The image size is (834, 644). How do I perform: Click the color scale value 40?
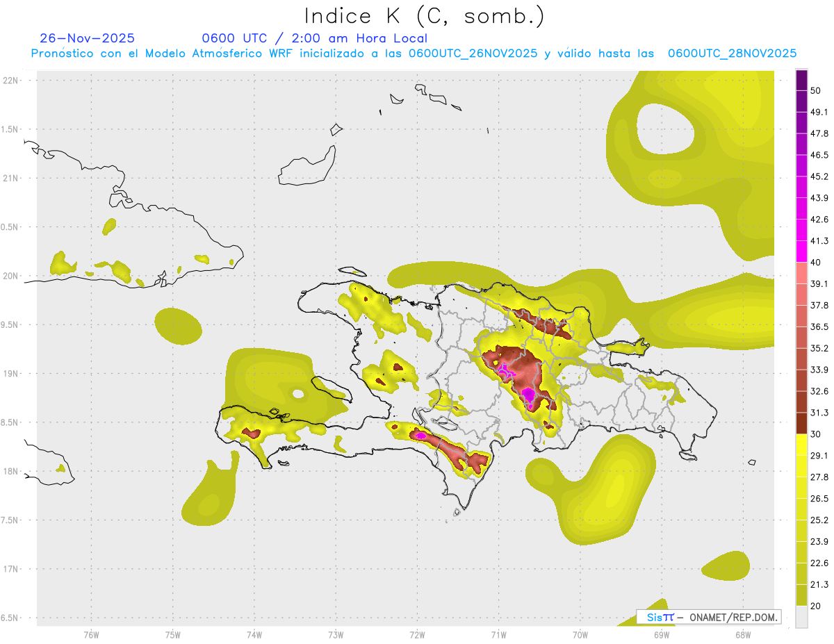point(817,263)
